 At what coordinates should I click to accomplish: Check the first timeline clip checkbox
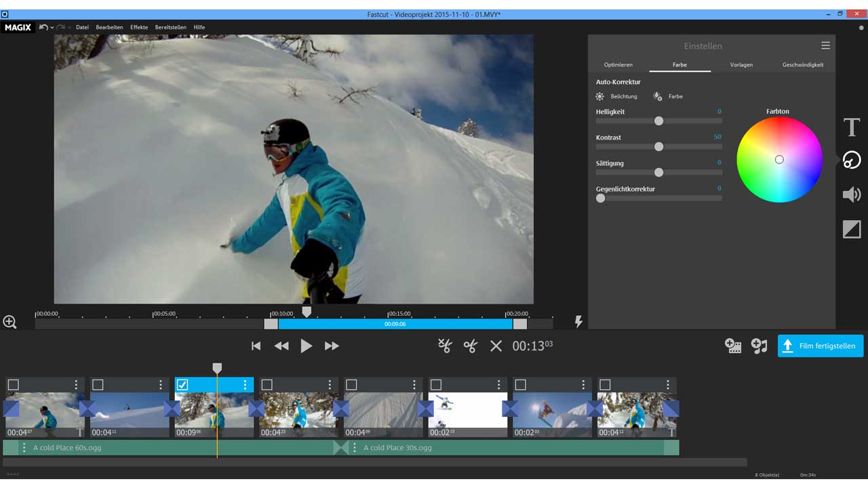[x=14, y=385]
